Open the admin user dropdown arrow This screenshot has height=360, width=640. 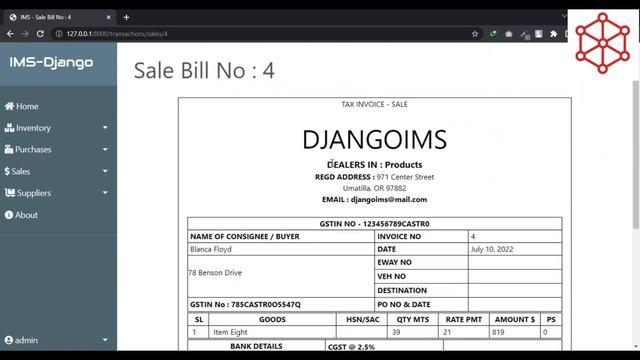tap(105, 340)
